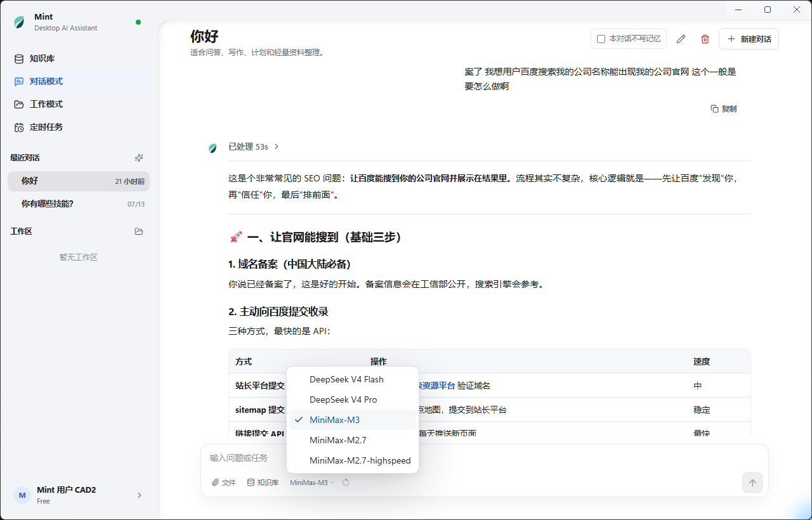Click the sitemap 提交 table cell

pyautogui.click(x=260, y=410)
